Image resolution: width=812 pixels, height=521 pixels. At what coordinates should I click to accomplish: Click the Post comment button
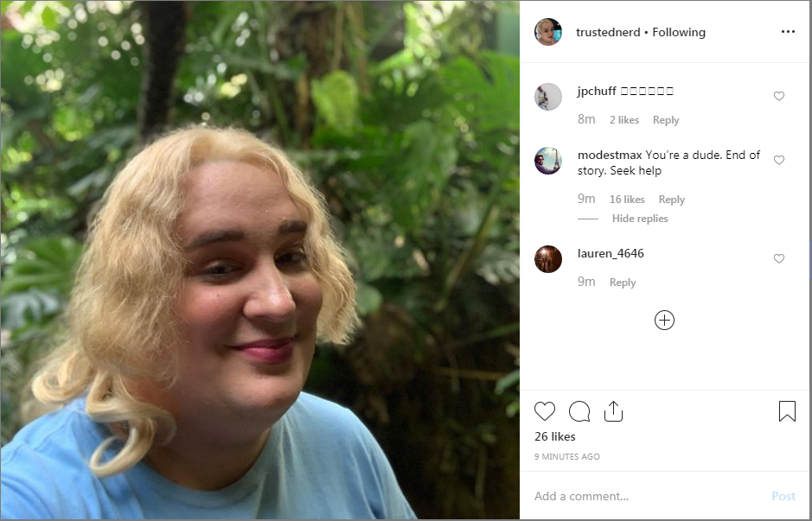coord(783,496)
